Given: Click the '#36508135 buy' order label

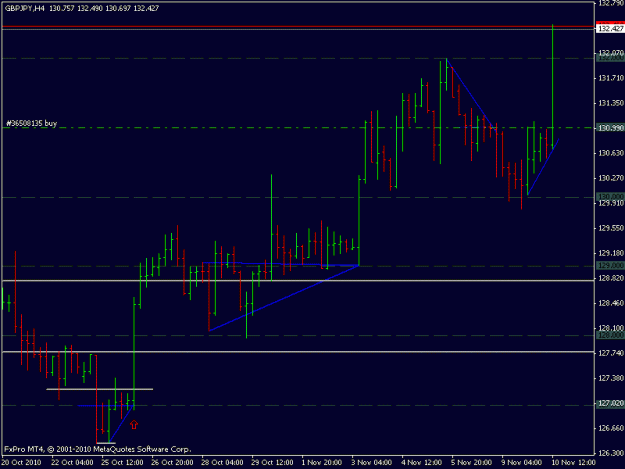Looking at the screenshot, I should (x=31, y=123).
